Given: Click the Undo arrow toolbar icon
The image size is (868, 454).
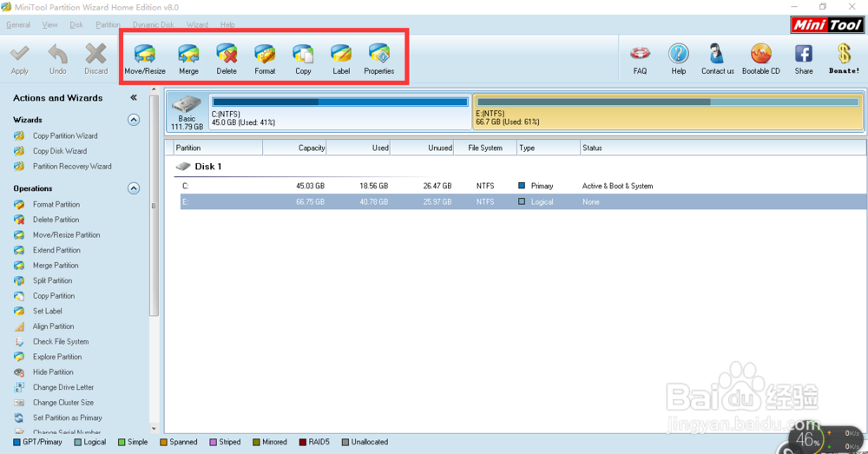Looking at the screenshot, I should [57, 54].
